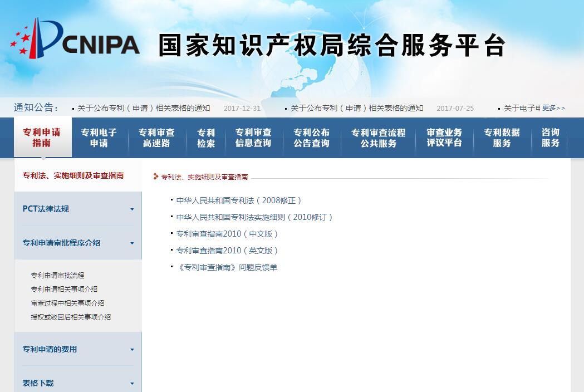This screenshot has height=392, width=584.
Task: Collapse the 专利申请审批程序介绍 section arrow
Action: coord(132,243)
